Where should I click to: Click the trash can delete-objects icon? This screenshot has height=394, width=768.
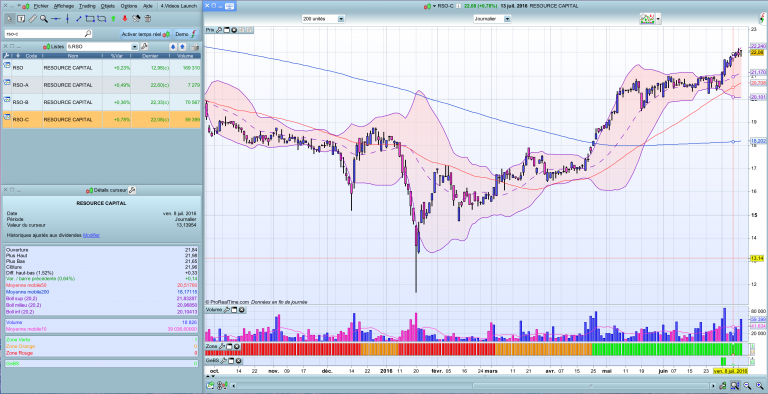point(147,19)
